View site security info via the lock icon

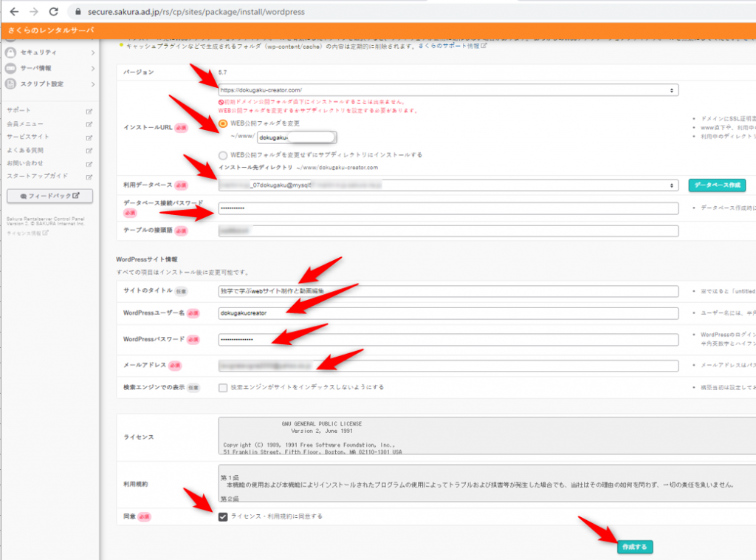point(78,12)
